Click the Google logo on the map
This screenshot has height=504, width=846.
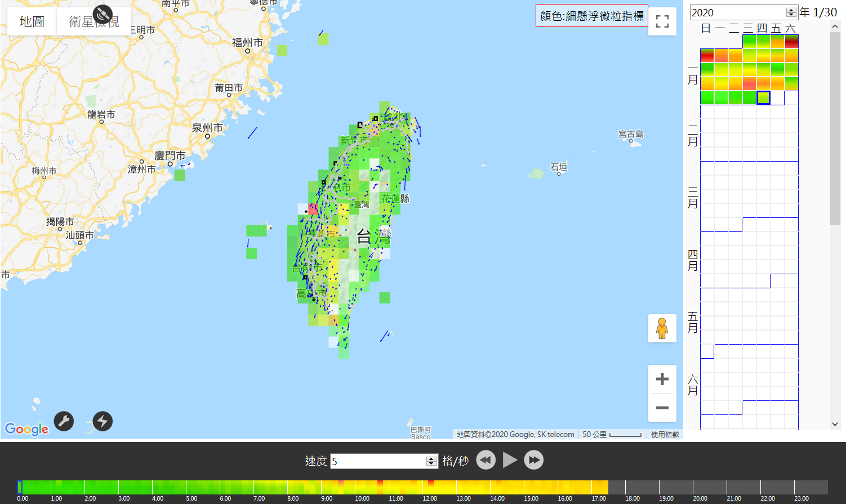(x=26, y=429)
